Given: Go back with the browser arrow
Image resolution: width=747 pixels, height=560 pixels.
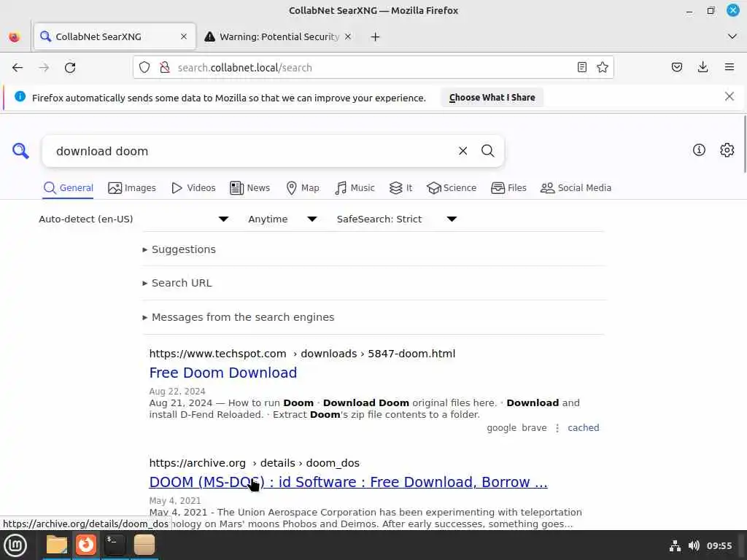Looking at the screenshot, I should 18,68.
